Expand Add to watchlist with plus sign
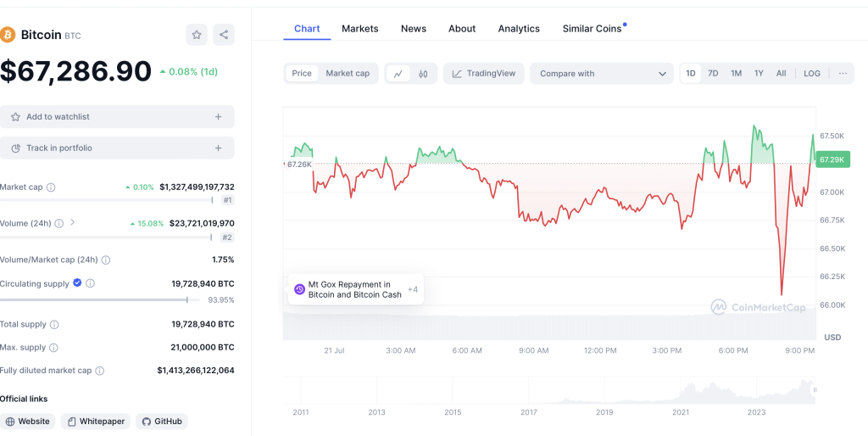 pyautogui.click(x=218, y=117)
